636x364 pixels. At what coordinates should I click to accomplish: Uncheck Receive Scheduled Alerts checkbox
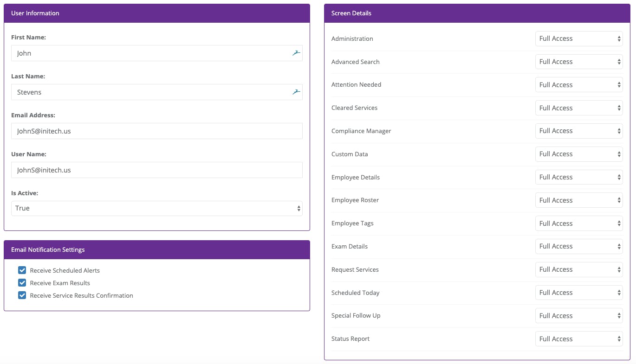[22, 270]
